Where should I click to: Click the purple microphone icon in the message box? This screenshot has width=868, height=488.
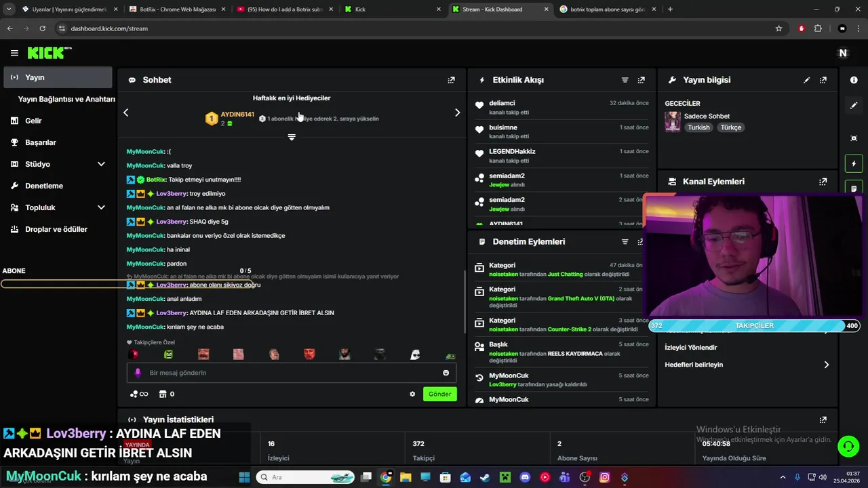(138, 373)
